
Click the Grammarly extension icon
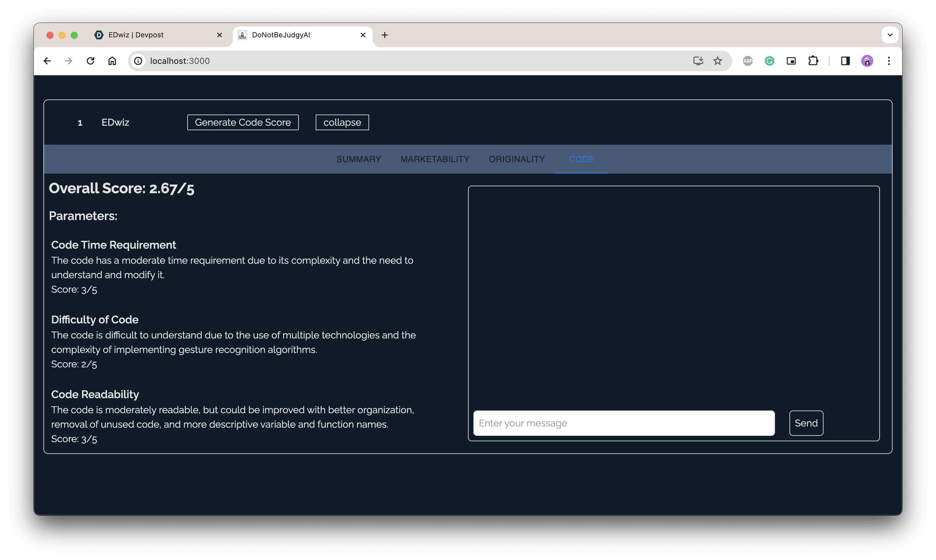(769, 61)
